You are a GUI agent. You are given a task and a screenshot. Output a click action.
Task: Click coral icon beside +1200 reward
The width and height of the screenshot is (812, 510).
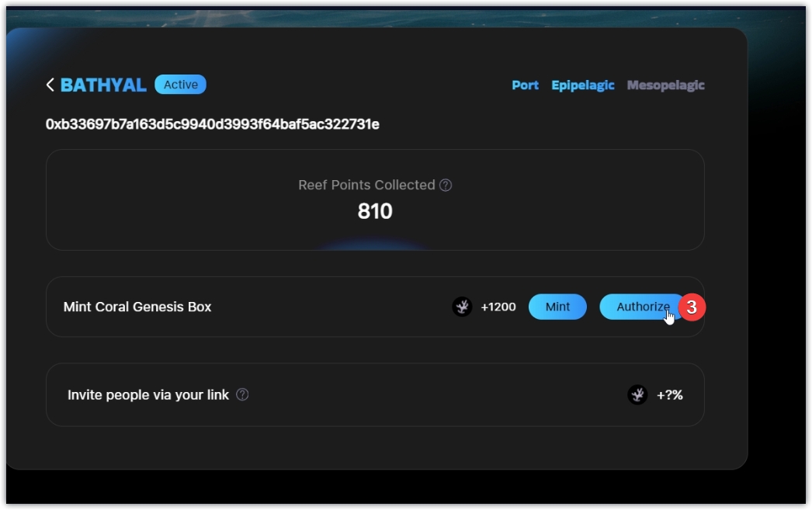pyautogui.click(x=462, y=307)
